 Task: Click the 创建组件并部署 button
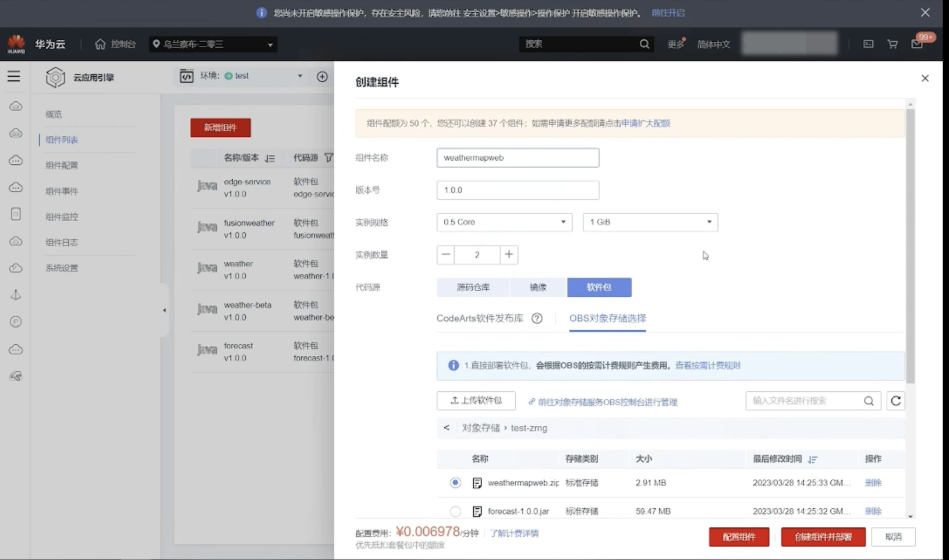pyautogui.click(x=823, y=537)
